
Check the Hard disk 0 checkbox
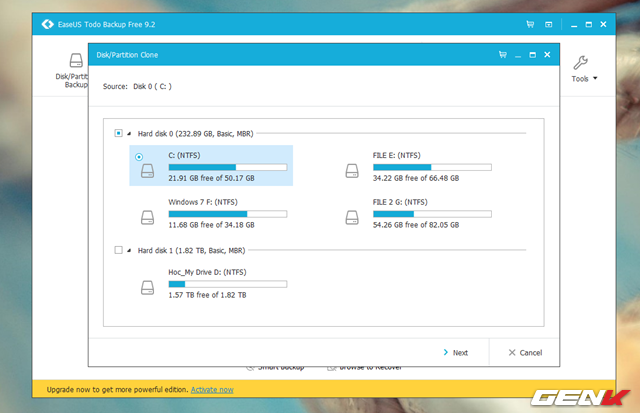(x=118, y=133)
